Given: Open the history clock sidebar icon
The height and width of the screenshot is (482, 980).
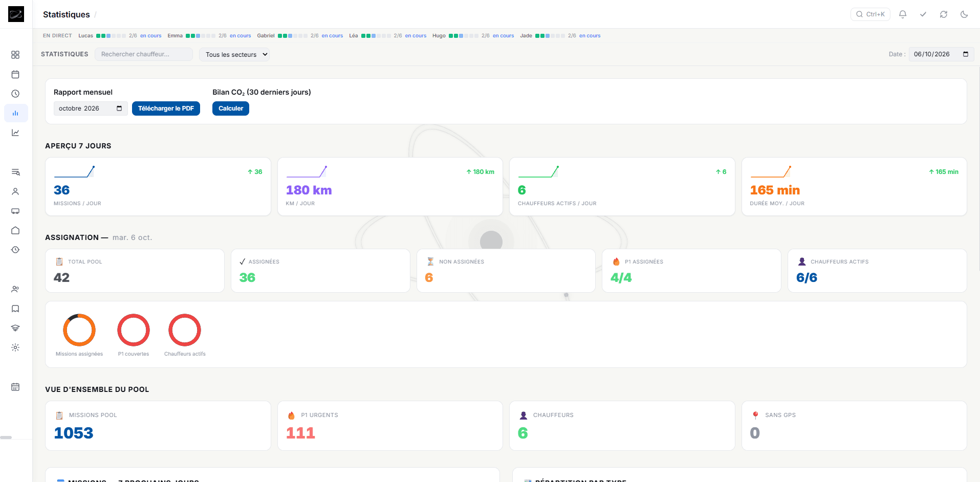Looking at the screenshot, I should click(15, 250).
